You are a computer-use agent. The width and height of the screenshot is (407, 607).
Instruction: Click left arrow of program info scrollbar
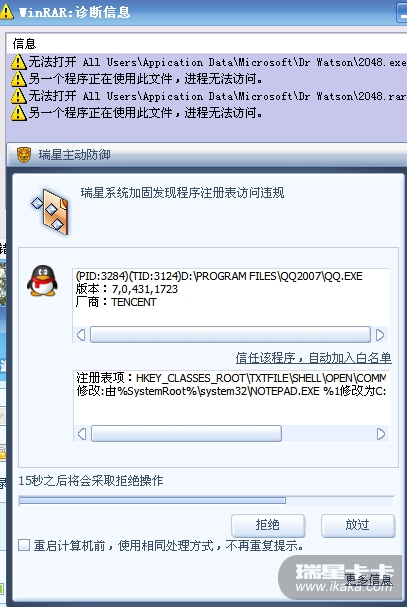[81, 335]
